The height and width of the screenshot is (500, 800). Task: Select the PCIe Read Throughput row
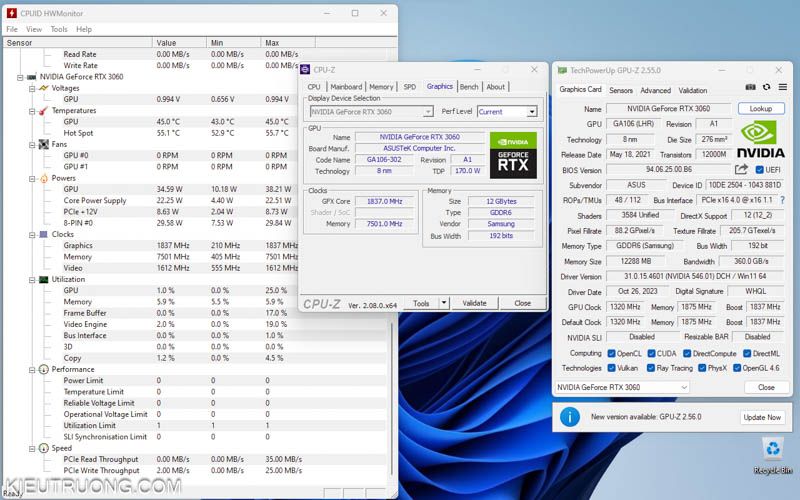pos(195,459)
